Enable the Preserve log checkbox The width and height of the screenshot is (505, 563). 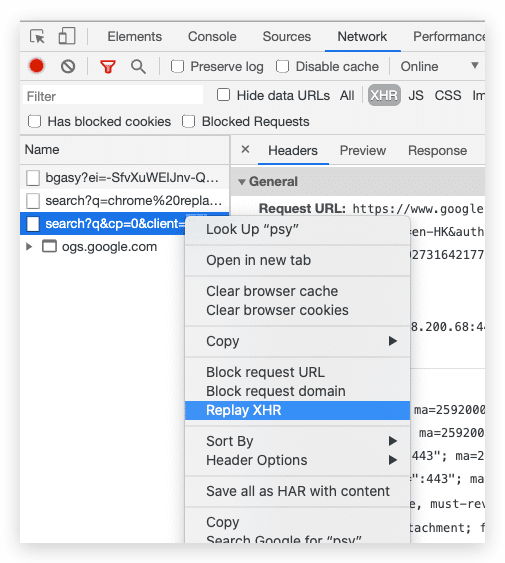pyautogui.click(x=177, y=66)
